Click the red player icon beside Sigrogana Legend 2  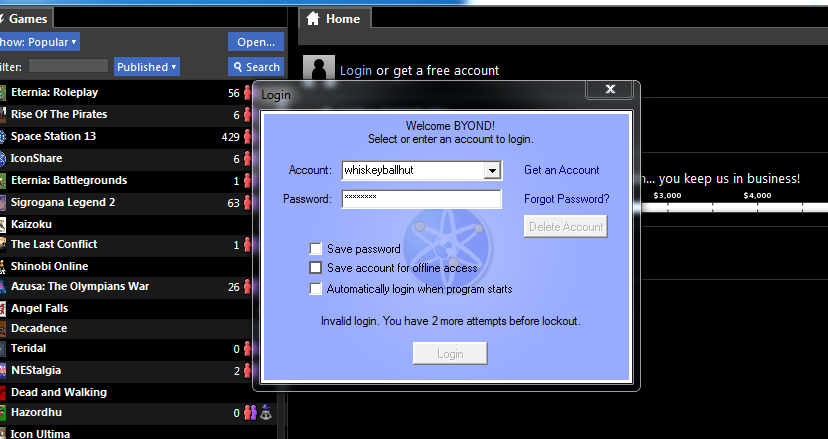point(247,203)
